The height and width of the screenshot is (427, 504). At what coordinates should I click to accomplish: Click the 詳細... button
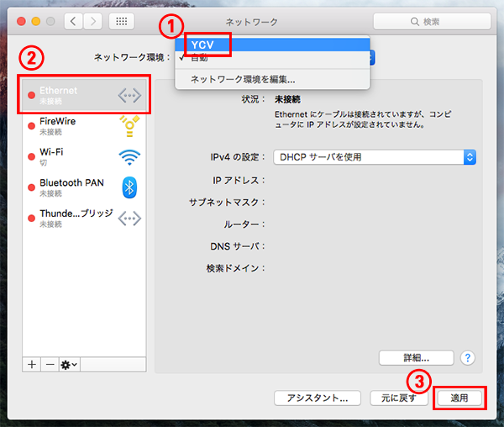click(x=417, y=357)
